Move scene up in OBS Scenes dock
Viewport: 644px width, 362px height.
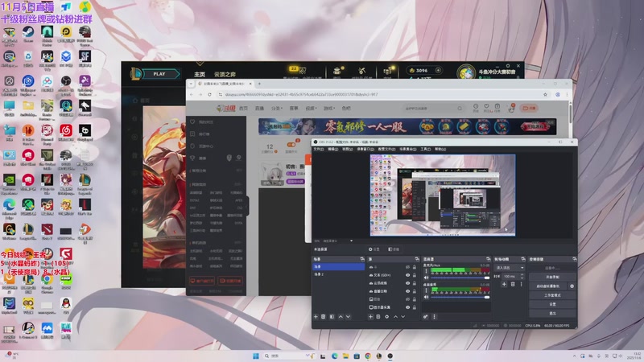tap(341, 316)
